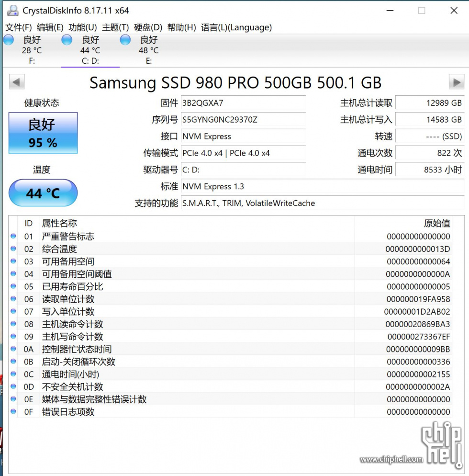This screenshot has width=469, height=476.
Task: Click status dot for attribute 0A 控制器忙状态时间
Action: coord(13,349)
